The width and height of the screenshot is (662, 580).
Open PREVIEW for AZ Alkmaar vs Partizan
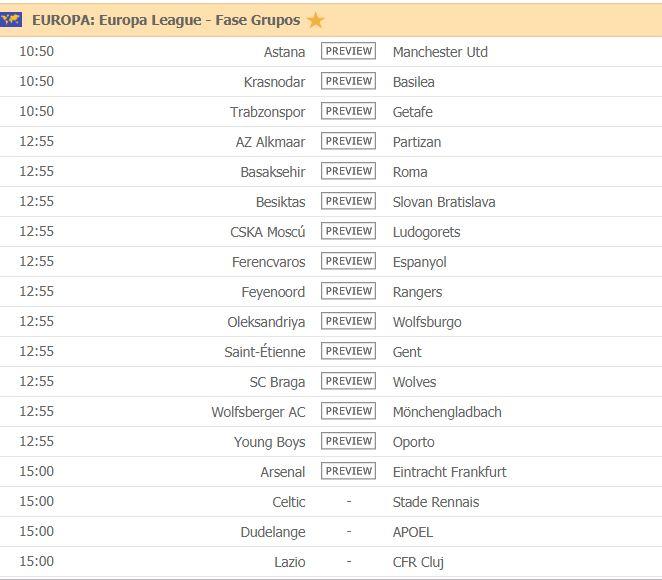[x=348, y=141]
